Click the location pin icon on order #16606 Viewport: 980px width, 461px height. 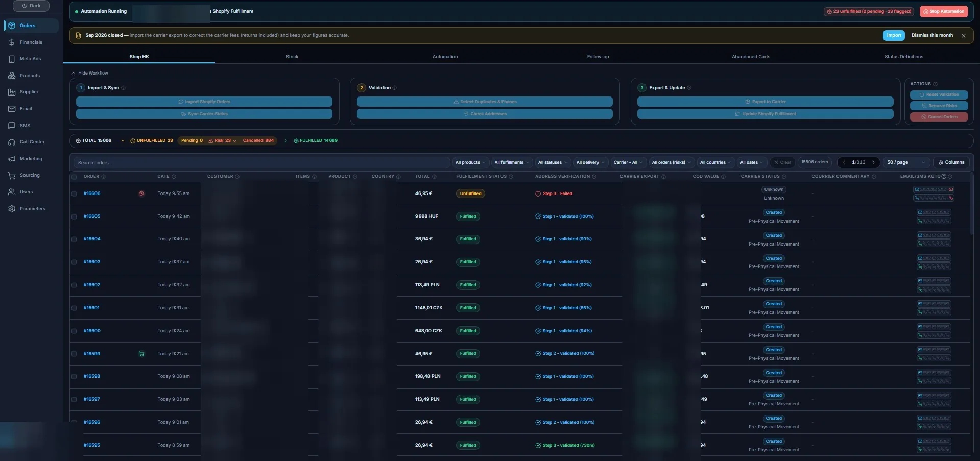pyautogui.click(x=141, y=193)
